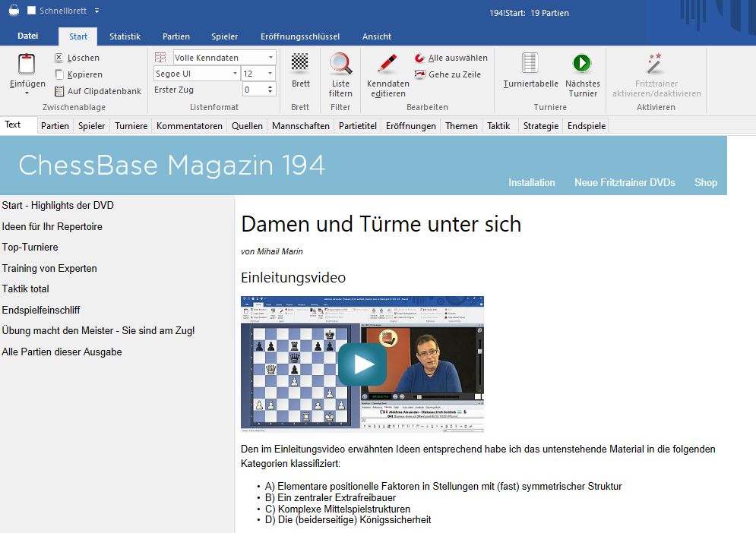This screenshot has height=533, width=756.
Task: Go to Nächstes Turnier green arrow
Action: coord(582,62)
